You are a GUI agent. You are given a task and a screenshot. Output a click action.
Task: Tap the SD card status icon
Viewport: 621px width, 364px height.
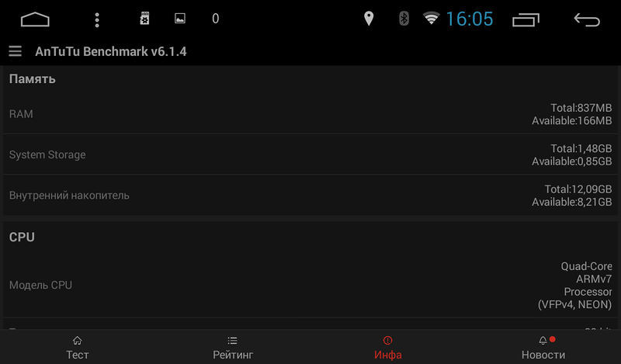coord(144,19)
